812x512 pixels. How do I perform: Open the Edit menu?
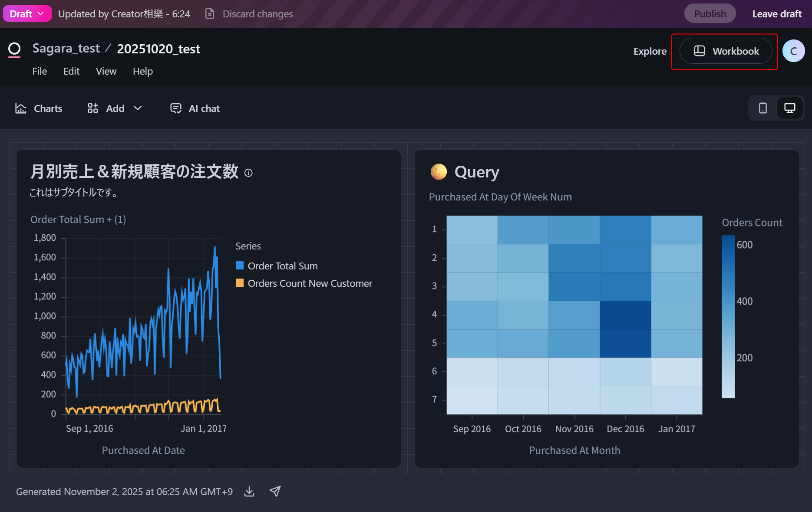(x=72, y=71)
